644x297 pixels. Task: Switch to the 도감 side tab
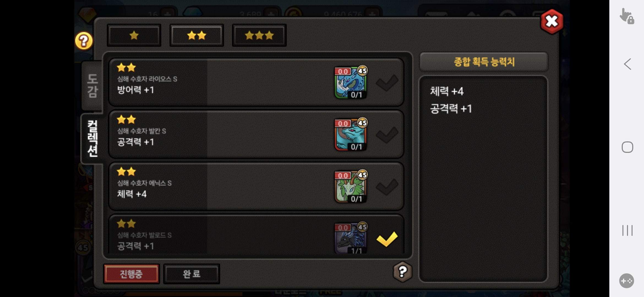tap(92, 86)
